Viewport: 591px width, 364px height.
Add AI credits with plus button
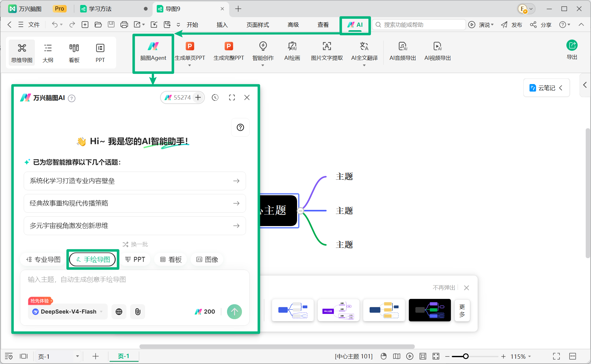[x=198, y=97]
